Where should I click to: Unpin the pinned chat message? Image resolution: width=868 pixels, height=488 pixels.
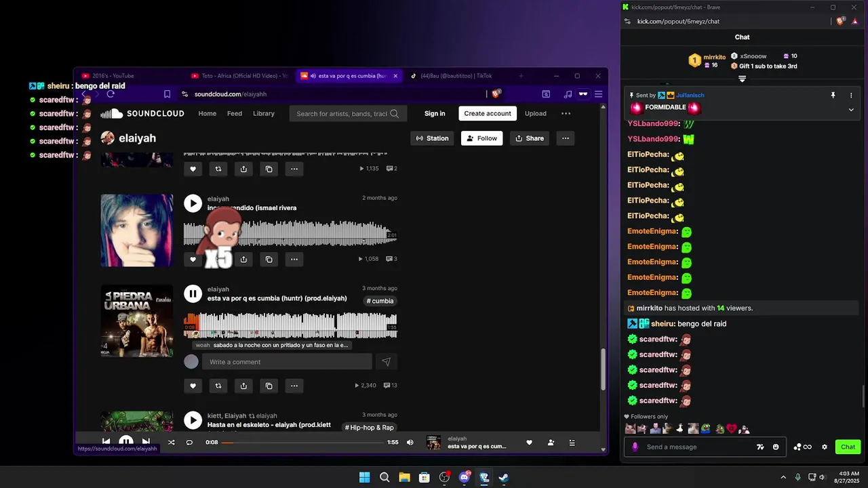point(833,96)
